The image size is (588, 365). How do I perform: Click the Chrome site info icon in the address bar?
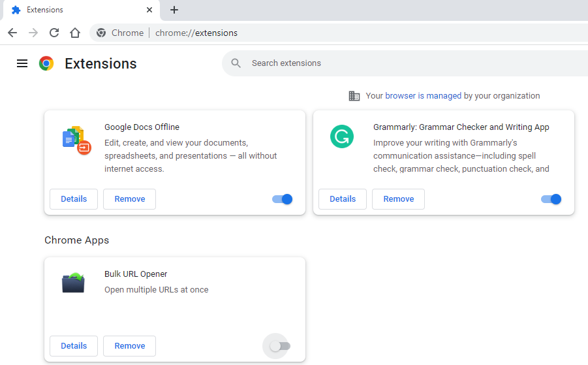tap(101, 33)
